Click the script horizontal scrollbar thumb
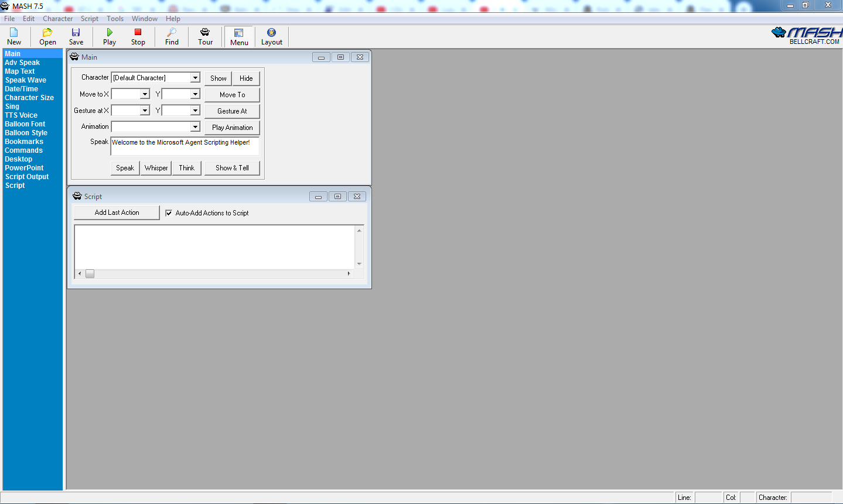The image size is (843, 504). pyautogui.click(x=90, y=274)
